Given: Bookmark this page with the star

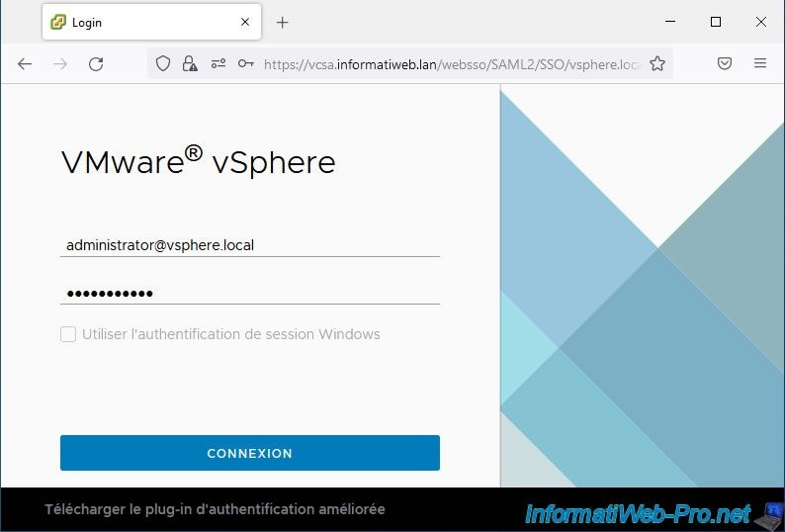Looking at the screenshot, I should click(657, 63).
